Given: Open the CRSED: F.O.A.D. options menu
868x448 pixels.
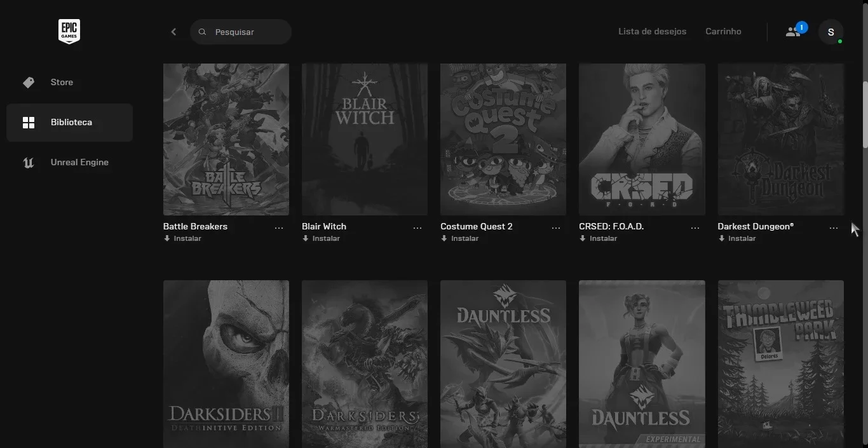Looking at the screenshot, I should tap(695, 227).
